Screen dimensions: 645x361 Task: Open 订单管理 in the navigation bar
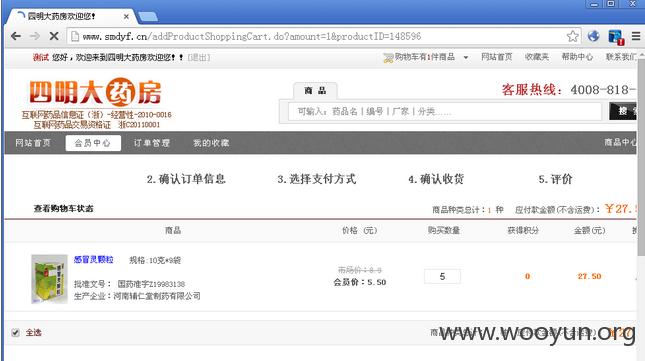[151, 143]
